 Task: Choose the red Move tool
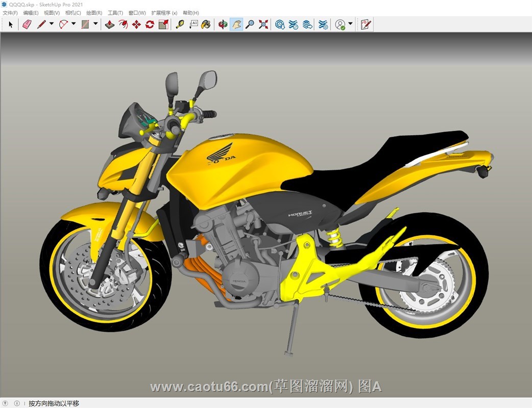tap(136, 24)
